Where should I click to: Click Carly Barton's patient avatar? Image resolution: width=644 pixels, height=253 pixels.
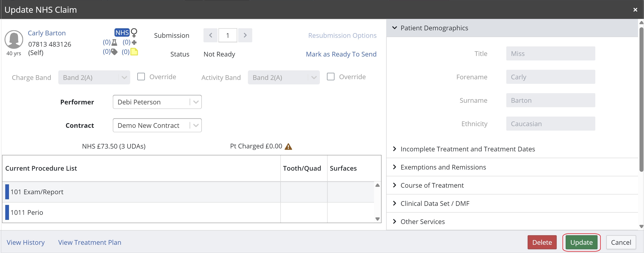[14, 39]
